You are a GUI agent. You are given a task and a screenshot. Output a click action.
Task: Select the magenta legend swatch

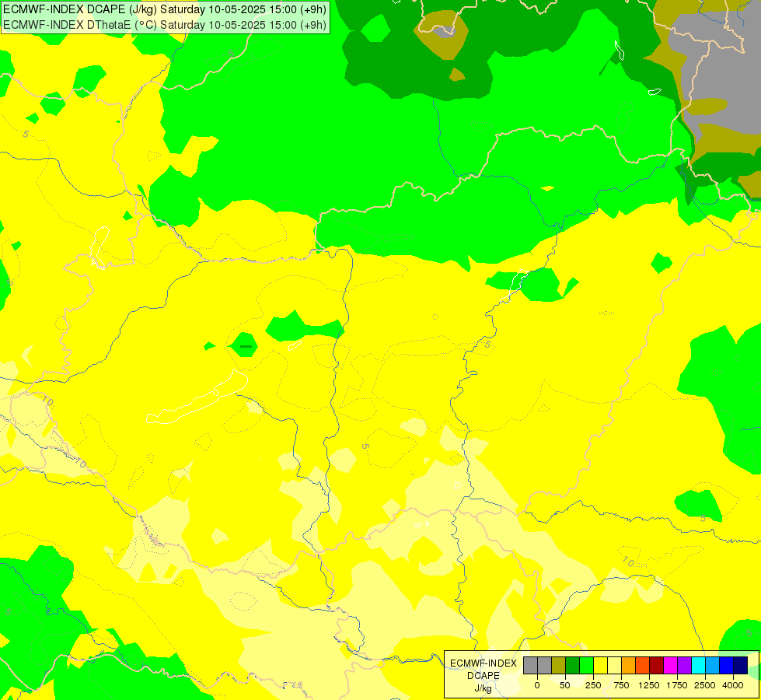coord(671,666)
